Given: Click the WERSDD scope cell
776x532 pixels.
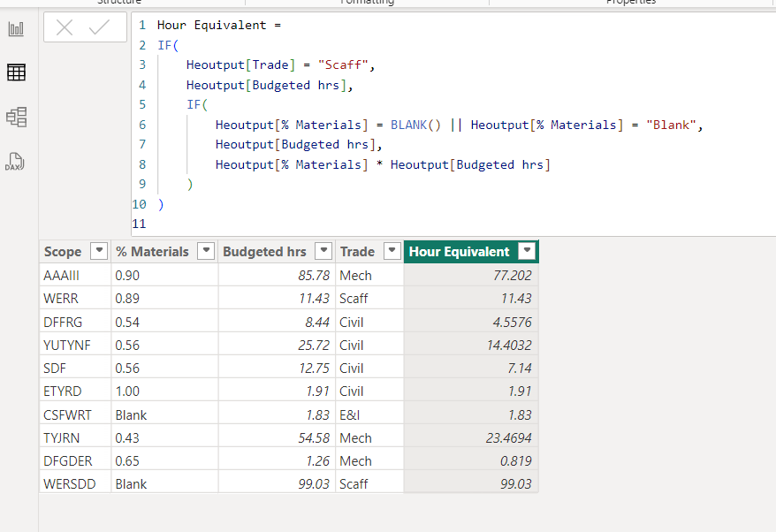Looking at the screenshot, I should point(75,484).
